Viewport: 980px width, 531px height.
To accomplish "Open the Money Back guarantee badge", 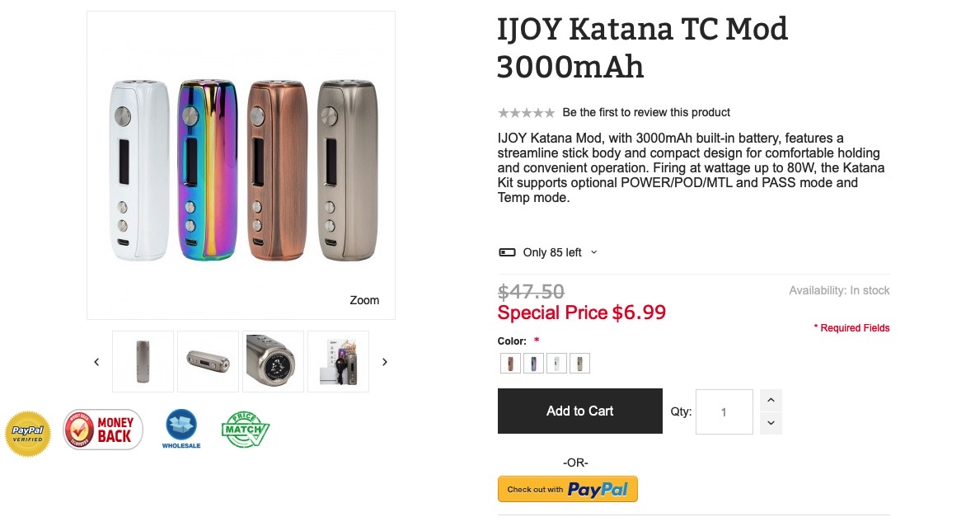I will tap(103, 430).
